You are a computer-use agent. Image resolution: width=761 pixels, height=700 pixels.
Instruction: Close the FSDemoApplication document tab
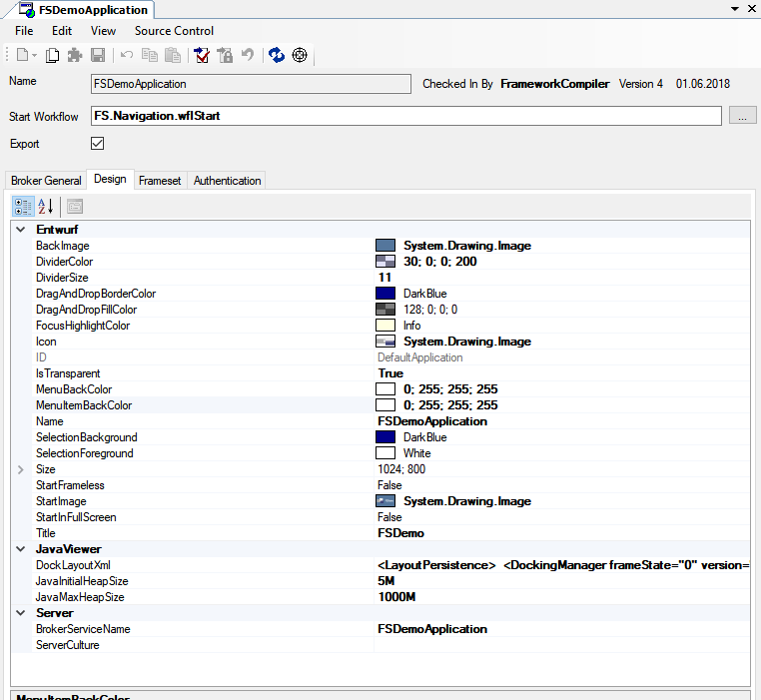tap(753, 9)
